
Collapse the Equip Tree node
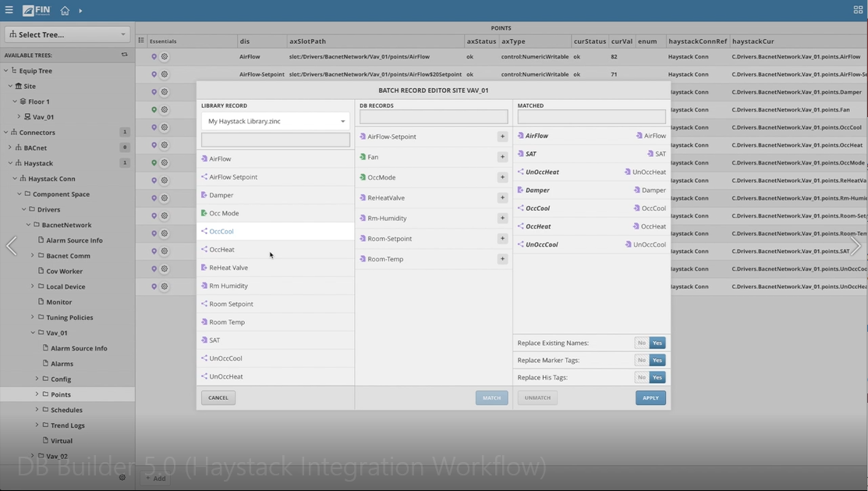pyautogui.click(x=6, y=70)
